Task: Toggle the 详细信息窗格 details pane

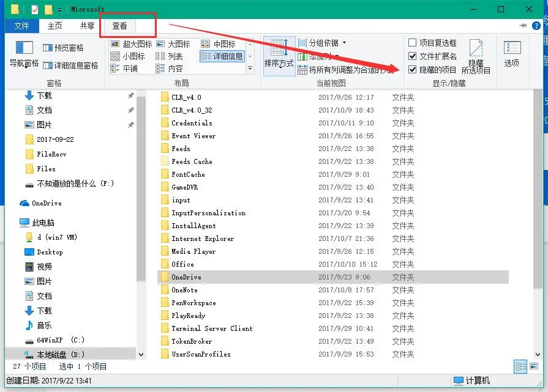Action: click(x=70, y=65)
